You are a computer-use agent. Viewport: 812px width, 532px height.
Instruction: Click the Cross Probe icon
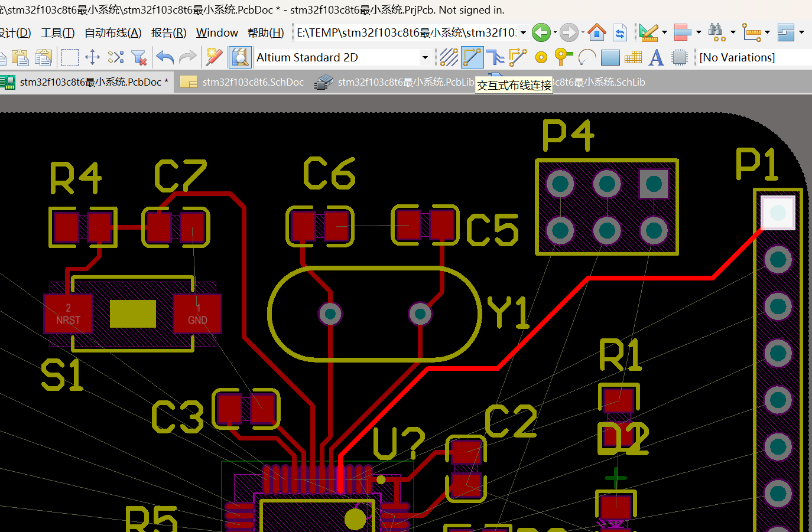(x=214, y=57)
